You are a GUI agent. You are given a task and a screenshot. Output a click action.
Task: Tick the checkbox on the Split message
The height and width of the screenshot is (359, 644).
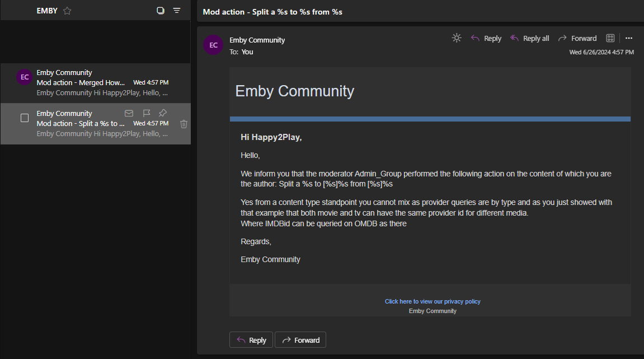click(x=25, y=118)
